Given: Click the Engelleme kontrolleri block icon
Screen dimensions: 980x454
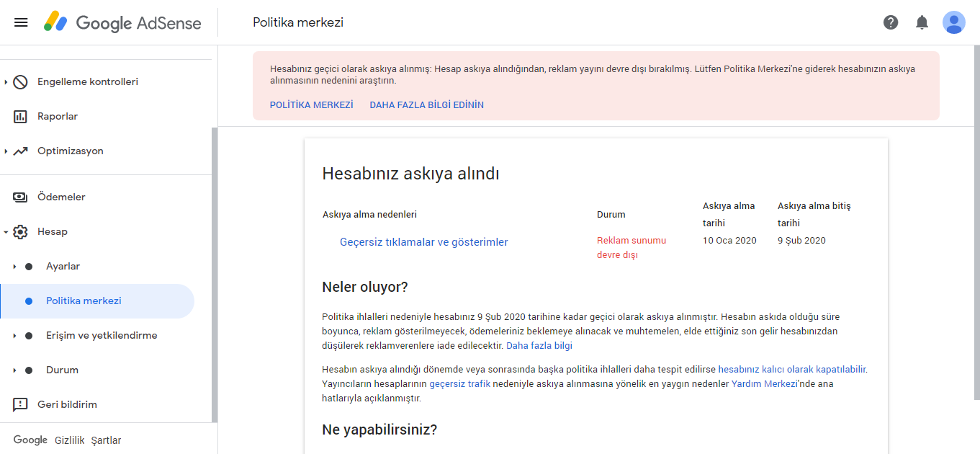Looking at the screenshot, I should coord(21,81).
